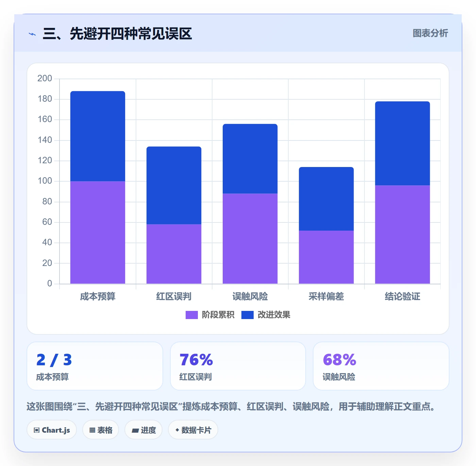
Task: Click the 采样偏差 x-axis label
Action: click(326, 297)
